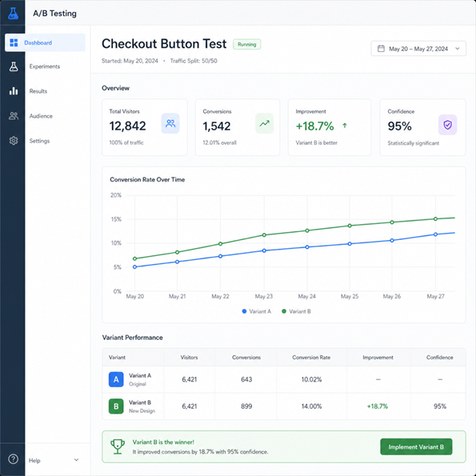This screenshot has height=476, width=476.
Task: Open the Dashboard grid icon
Action: (x=14, y=42)
